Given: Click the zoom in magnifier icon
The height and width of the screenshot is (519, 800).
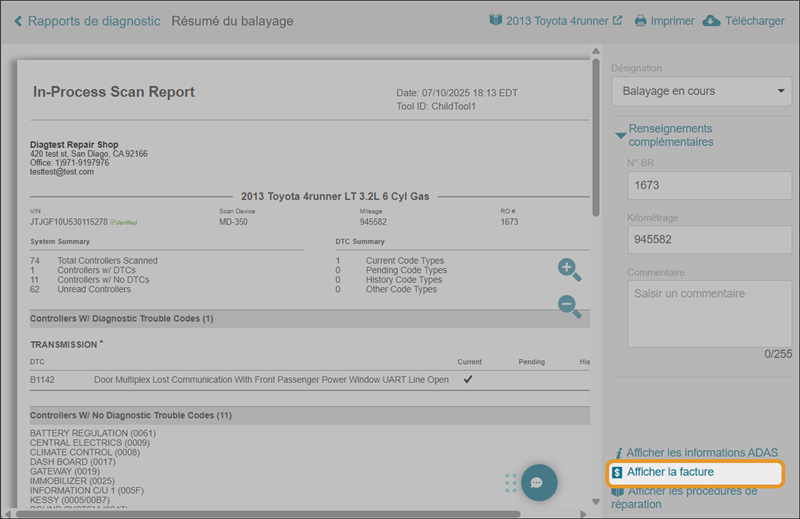Looking at the screenshot, I should (x=569, y=268).
